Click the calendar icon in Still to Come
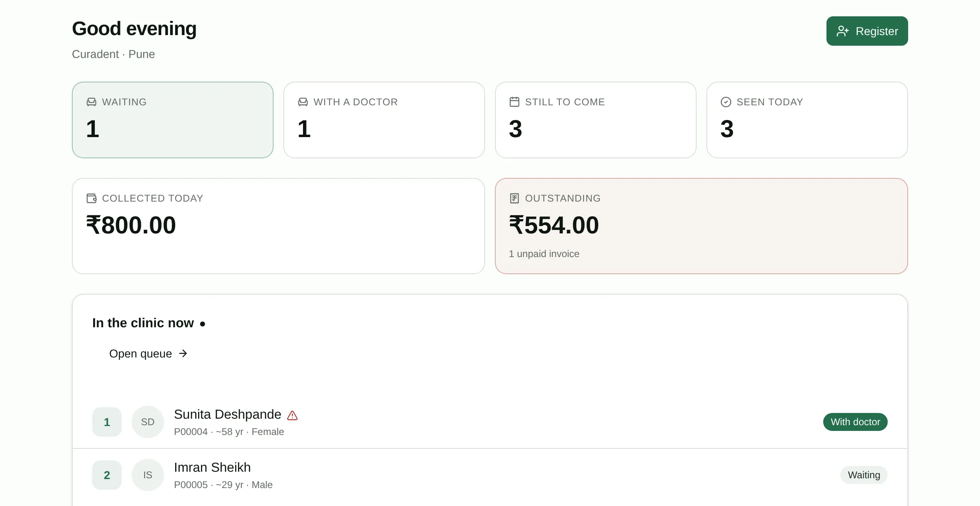This screenshot has width=980, height=506. point(514,102)
